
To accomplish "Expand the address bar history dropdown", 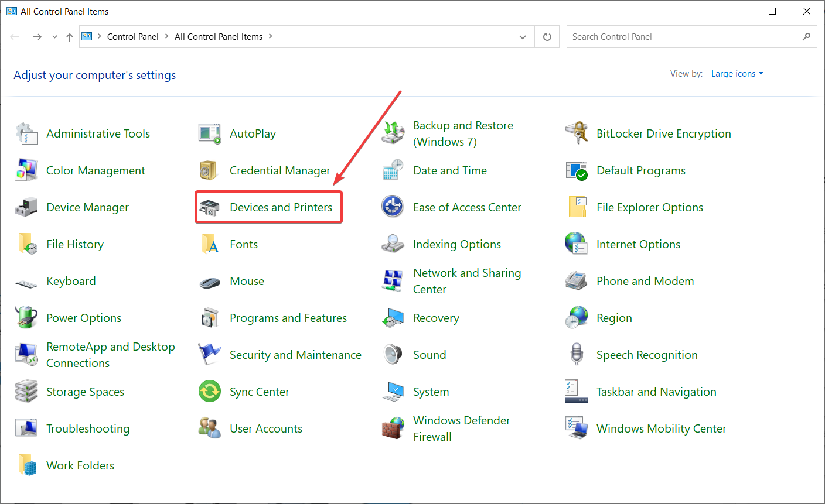I will coord(523,37).
